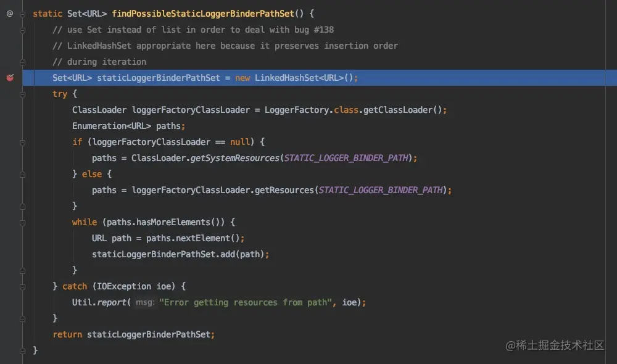This screenshot has height=364, width=617.
Task: Click the findPossibleStaticLoggerBinderPathSet method name
Action: [x=203, y=14]
